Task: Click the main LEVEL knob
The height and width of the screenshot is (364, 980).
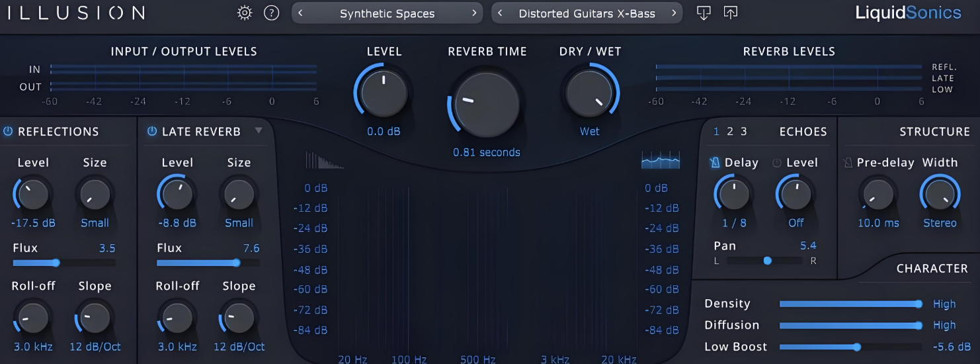Action: click(384, 93)
